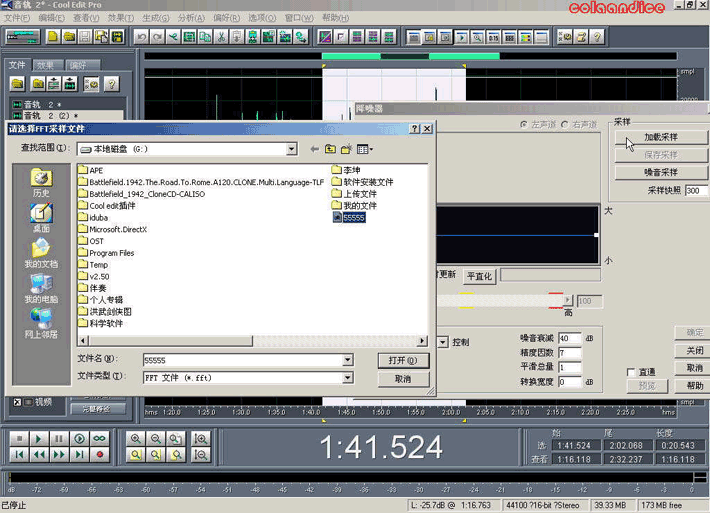Viewport: 710px width, 513px height.
Task: Open the My Computer shortcut in sidebar
Action: click(41, 287)
